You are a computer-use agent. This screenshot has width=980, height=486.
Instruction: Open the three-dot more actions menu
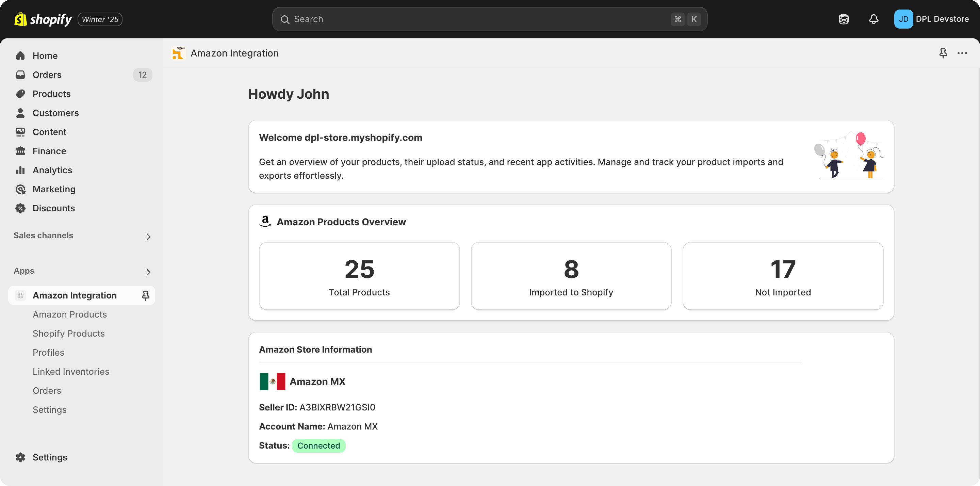[962, 53]
